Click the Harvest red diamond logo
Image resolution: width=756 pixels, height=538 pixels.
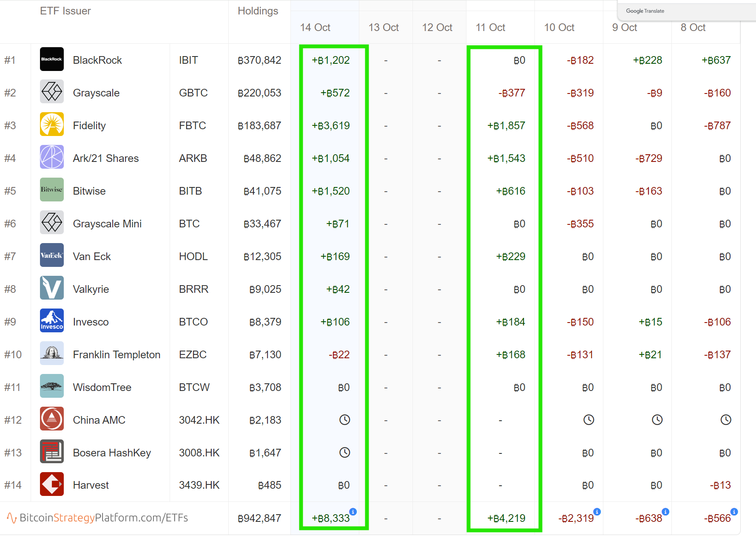(51, 484)
